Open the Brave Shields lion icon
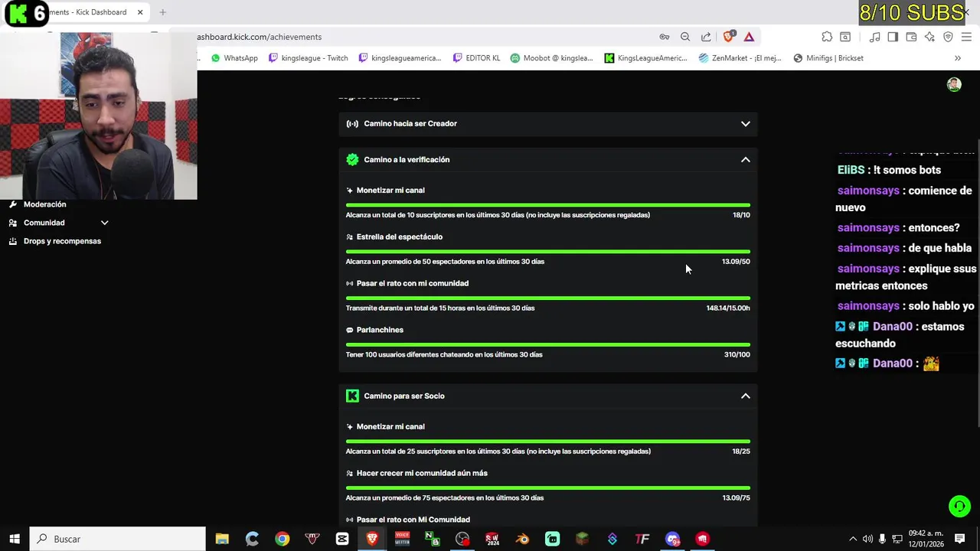This screenshot has width=980, height=551. coord(728,36)
